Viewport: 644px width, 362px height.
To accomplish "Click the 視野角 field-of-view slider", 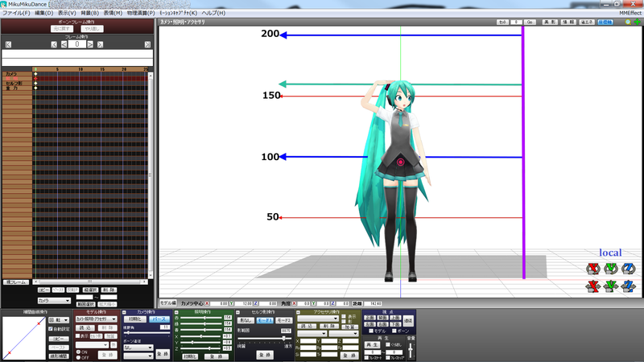I will (x=147, y=333).
